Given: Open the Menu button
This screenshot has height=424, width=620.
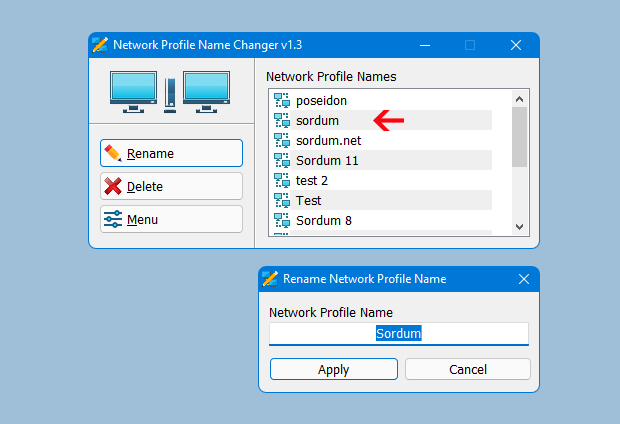Looking at the screenshot, I should click(x=171, y=219).
